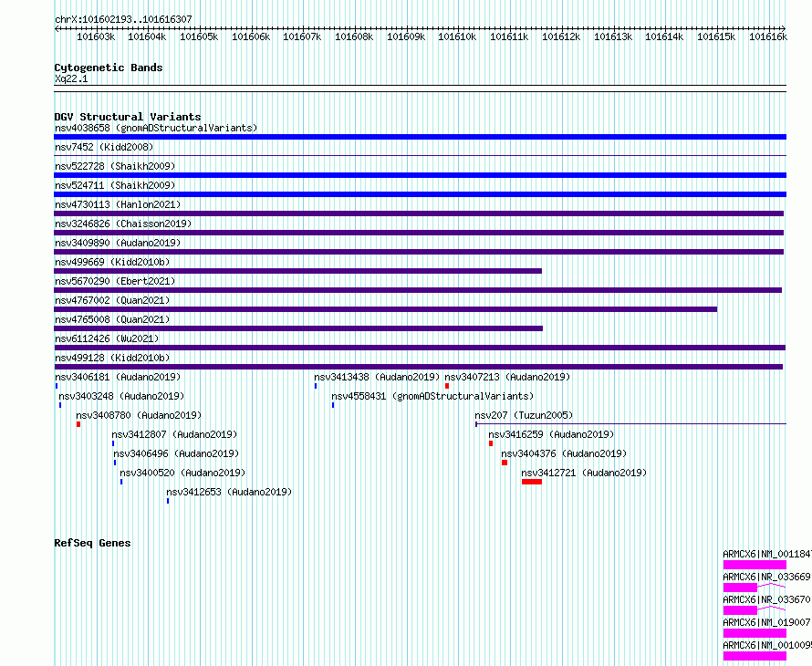
Task: Click nsv3416259 (Audano2019) label
Action: [551, 434]
